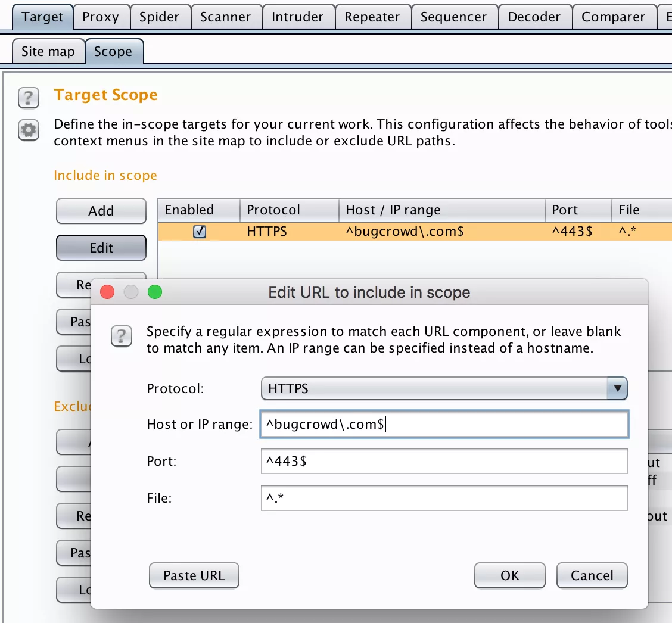Screen dimensions: 672x623
Task: Toggle Enabled checkbox for bugcrowd.com scope row
Action: pyautogui.click(x=200, y=231)
